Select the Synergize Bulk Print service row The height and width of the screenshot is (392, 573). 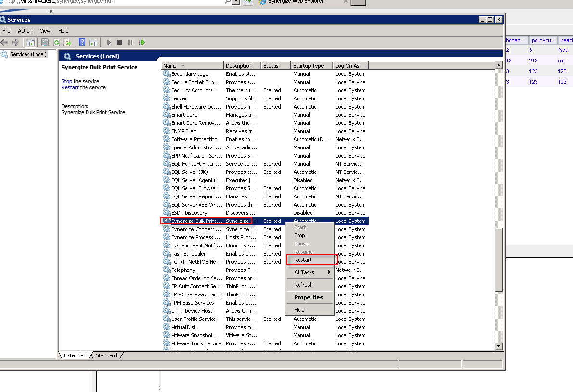(x=265, y=221)
